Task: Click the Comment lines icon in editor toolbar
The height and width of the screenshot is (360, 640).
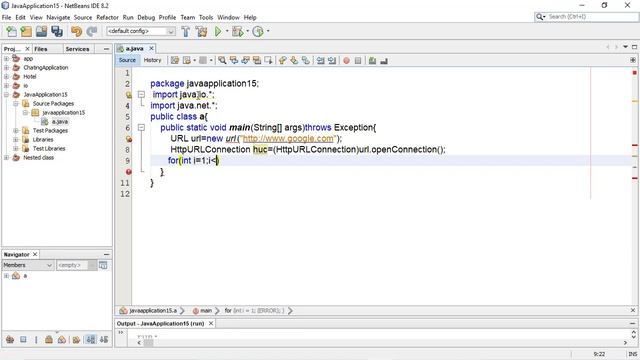Action: pyautogui.click(x=372, y=60)
